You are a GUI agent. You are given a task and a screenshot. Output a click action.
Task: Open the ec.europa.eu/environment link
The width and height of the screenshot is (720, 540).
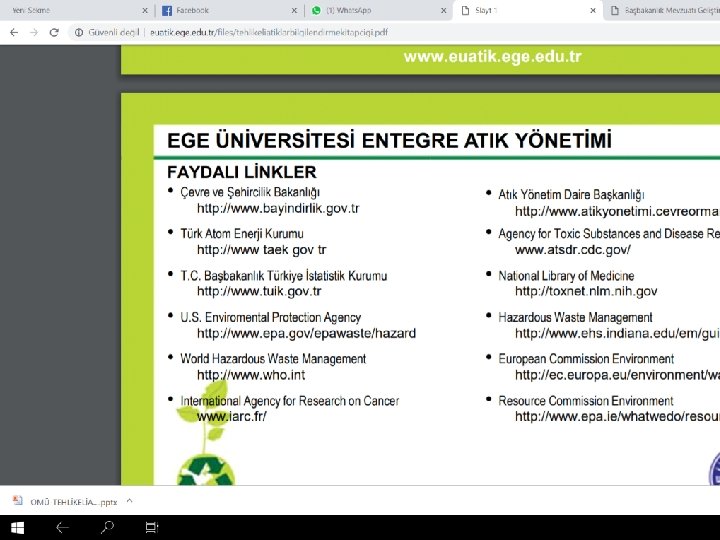[x=617, y=375]
